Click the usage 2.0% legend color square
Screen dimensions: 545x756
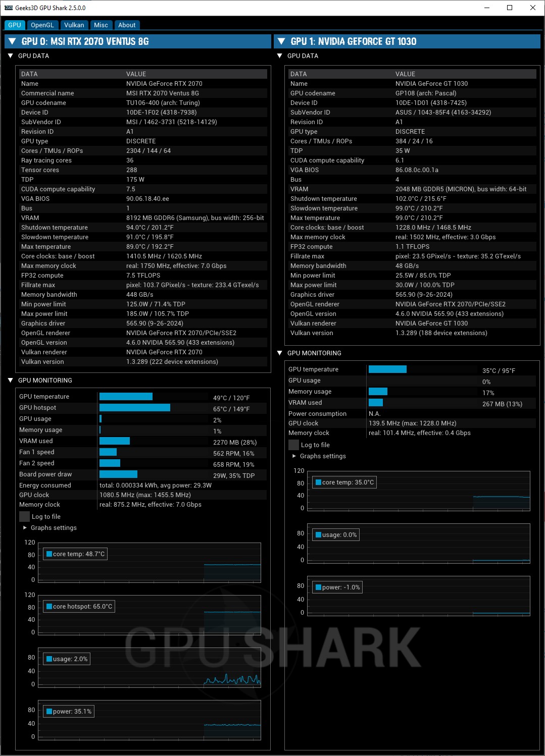(x=49, y=659)
